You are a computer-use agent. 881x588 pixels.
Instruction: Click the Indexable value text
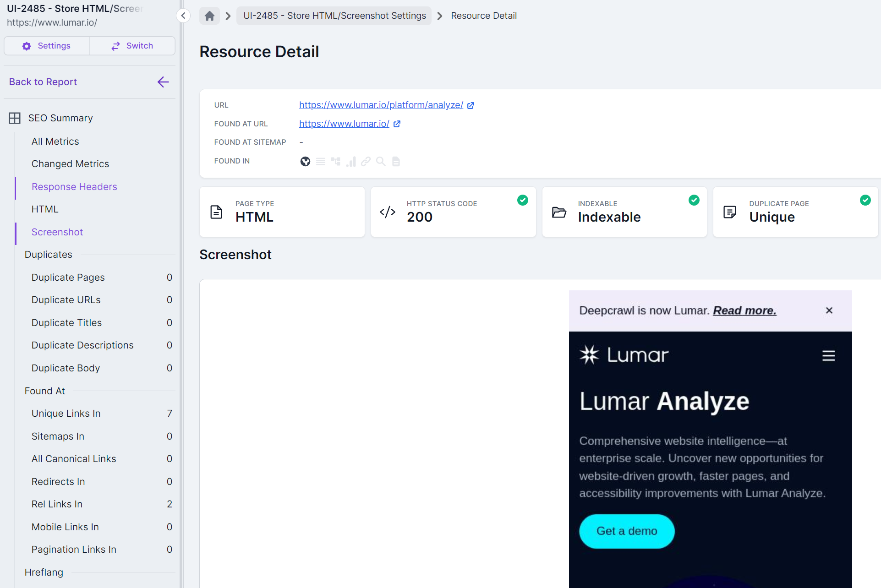[x=609, y=217]
